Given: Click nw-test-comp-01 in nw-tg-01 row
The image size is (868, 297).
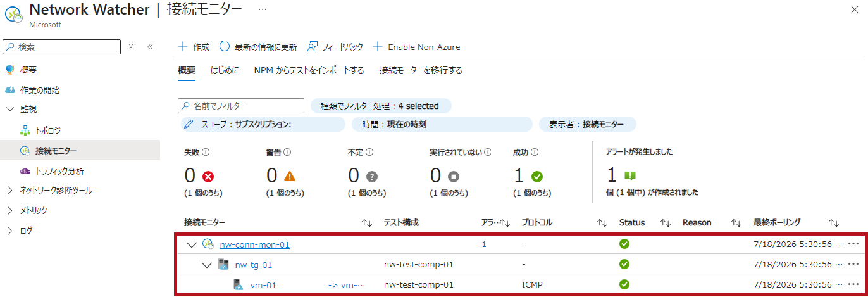Looking at the screenshot, I should pyautogui.click(x=419, y=265).
